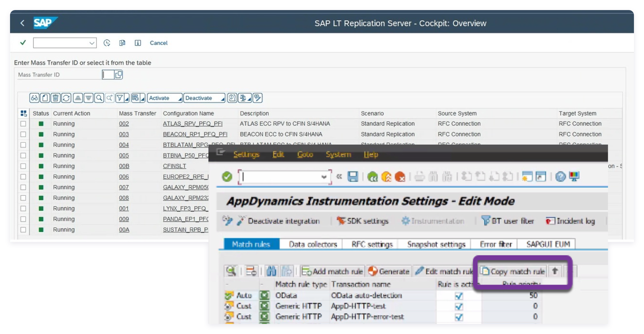
Task: Click the Add match rule button
Action: (333, 271)
